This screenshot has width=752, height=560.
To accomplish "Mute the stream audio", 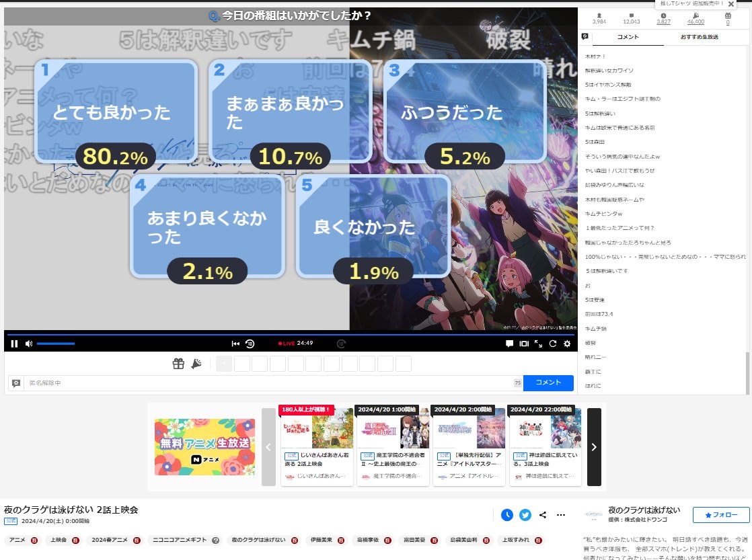I will 28,344.
